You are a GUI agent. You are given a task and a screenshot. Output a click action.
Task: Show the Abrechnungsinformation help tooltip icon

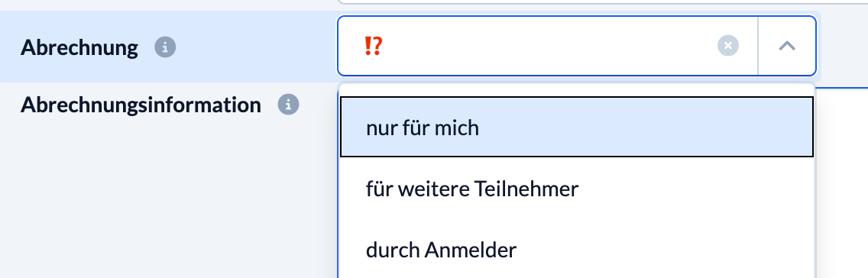coord(288,104)
